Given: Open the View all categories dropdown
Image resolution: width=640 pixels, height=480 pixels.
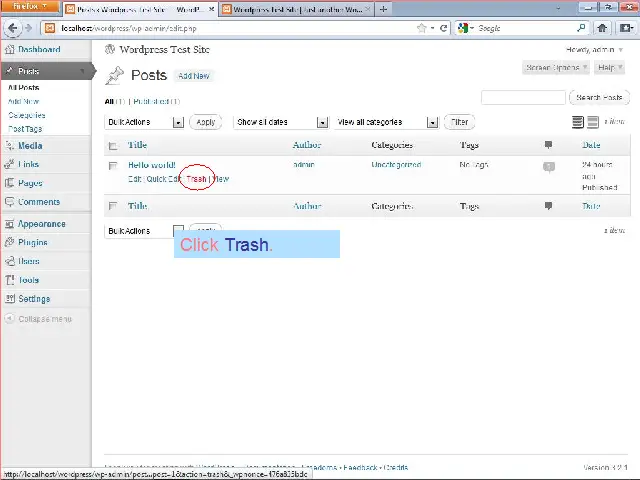Looking at the screenshot, I should point(386,122).
